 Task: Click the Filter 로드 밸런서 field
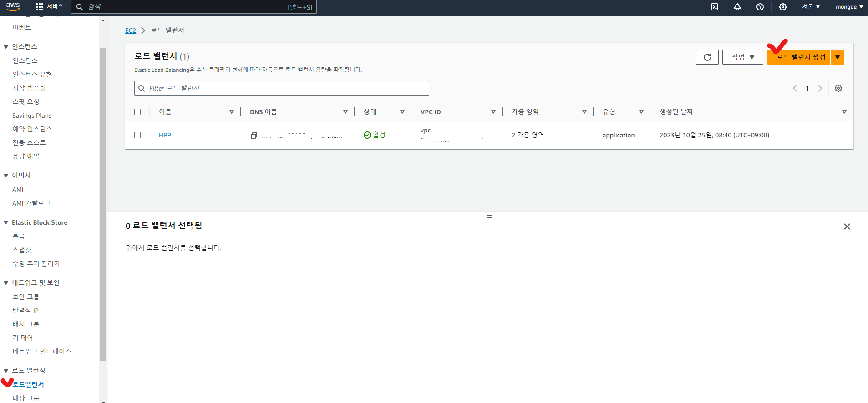pos(282,88)
